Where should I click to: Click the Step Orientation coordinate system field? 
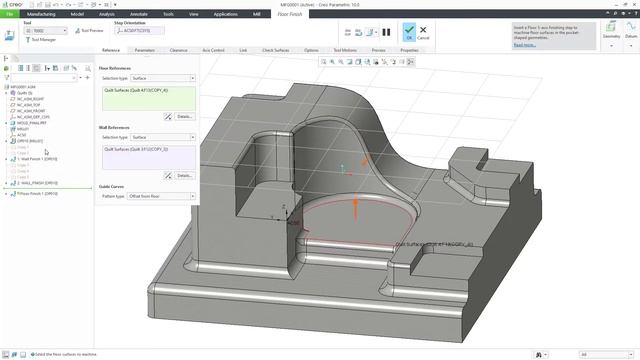tap(140, 31)
